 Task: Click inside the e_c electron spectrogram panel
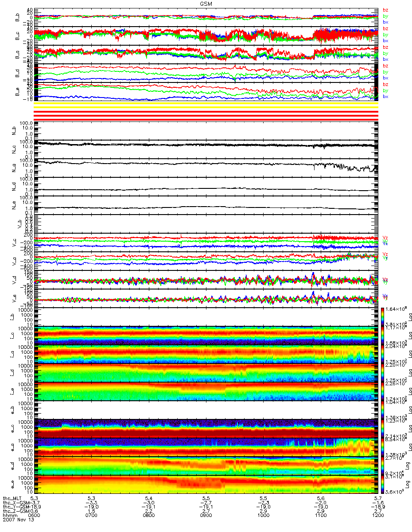(x=206, y=429)
